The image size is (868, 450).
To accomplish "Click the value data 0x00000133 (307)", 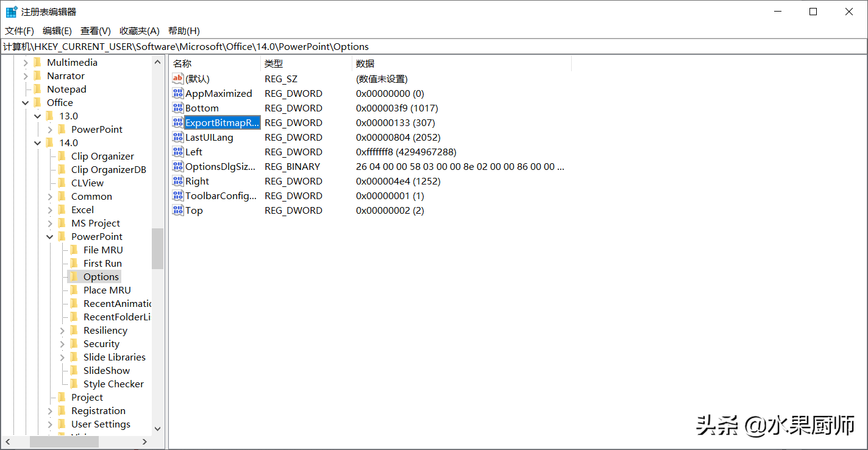I will pos(396,122).
